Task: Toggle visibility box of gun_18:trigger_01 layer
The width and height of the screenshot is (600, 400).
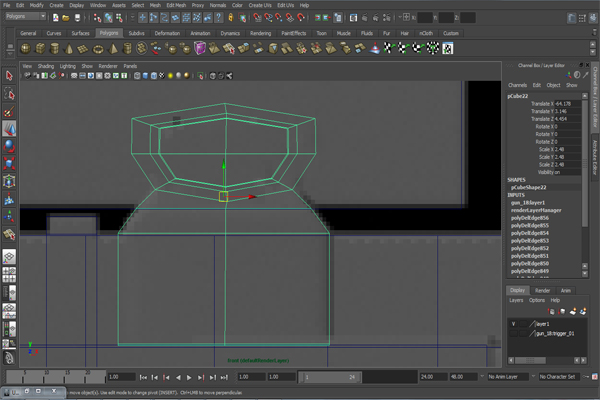Action: 514,333
